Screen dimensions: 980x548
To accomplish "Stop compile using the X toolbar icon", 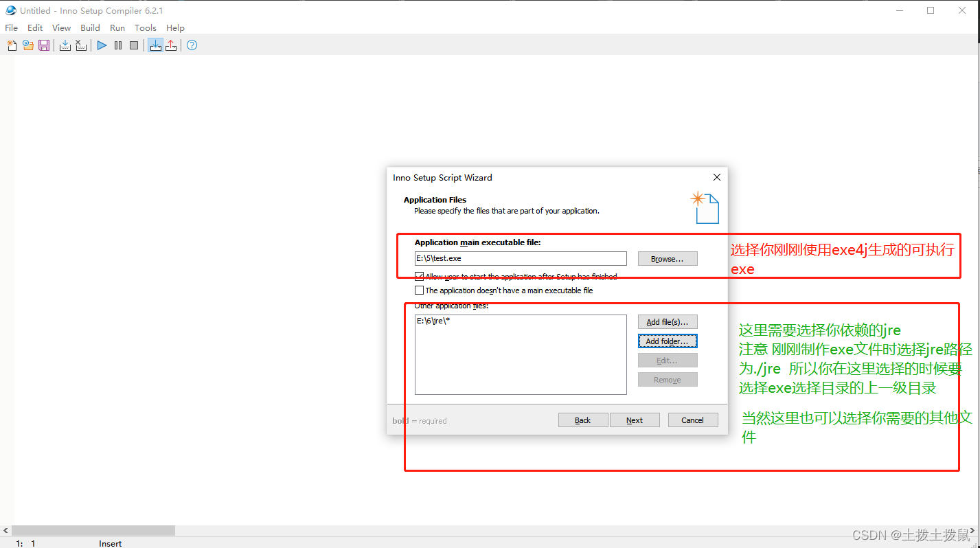I will pos(81,45).
